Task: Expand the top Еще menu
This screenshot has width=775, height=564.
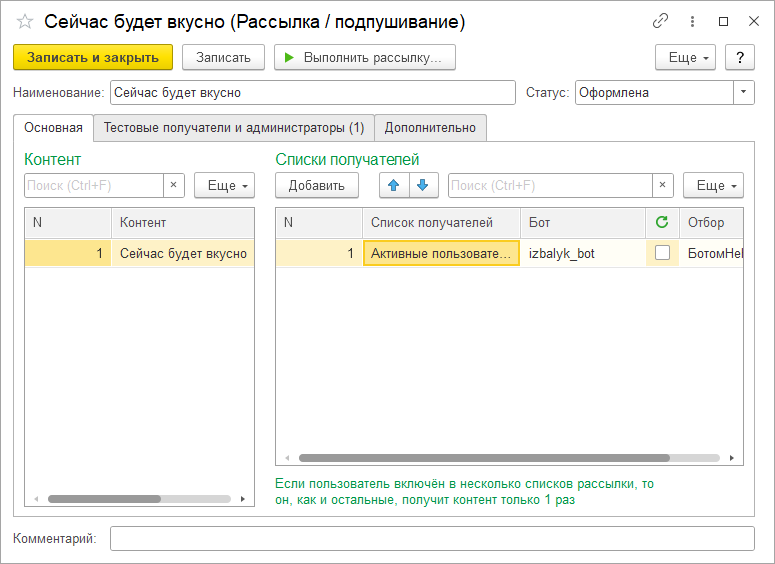Action: [685, 57]
